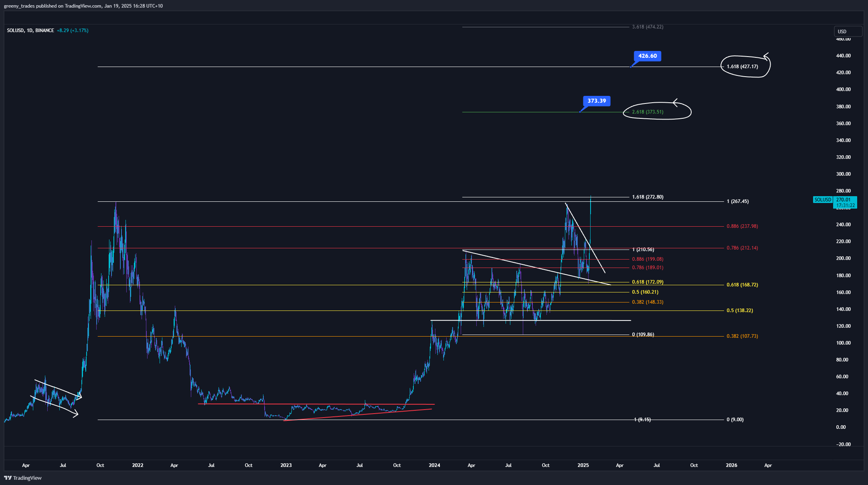This screenshot has width=868, height=485.
Task: Click the TradingView logo in the bottom-left corner
Action: pos(22,478)
